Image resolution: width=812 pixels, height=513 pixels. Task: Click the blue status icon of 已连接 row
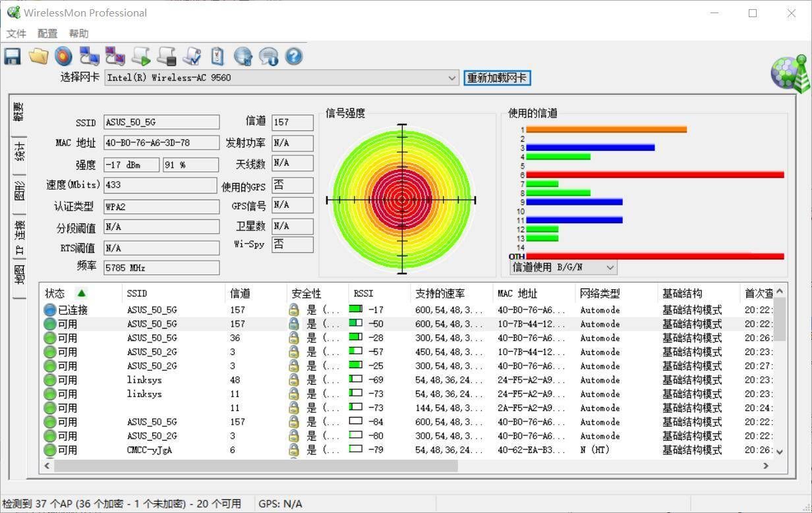[50, 310]
